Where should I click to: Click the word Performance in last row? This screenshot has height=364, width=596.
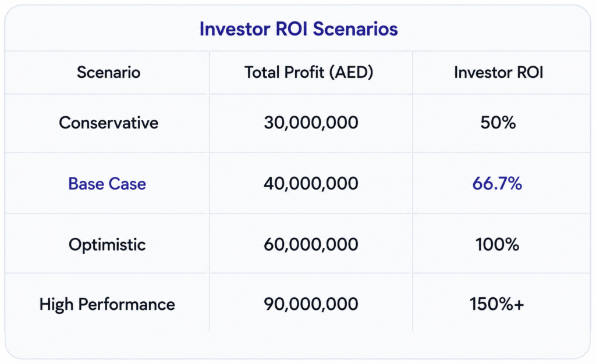pos(126,305)
